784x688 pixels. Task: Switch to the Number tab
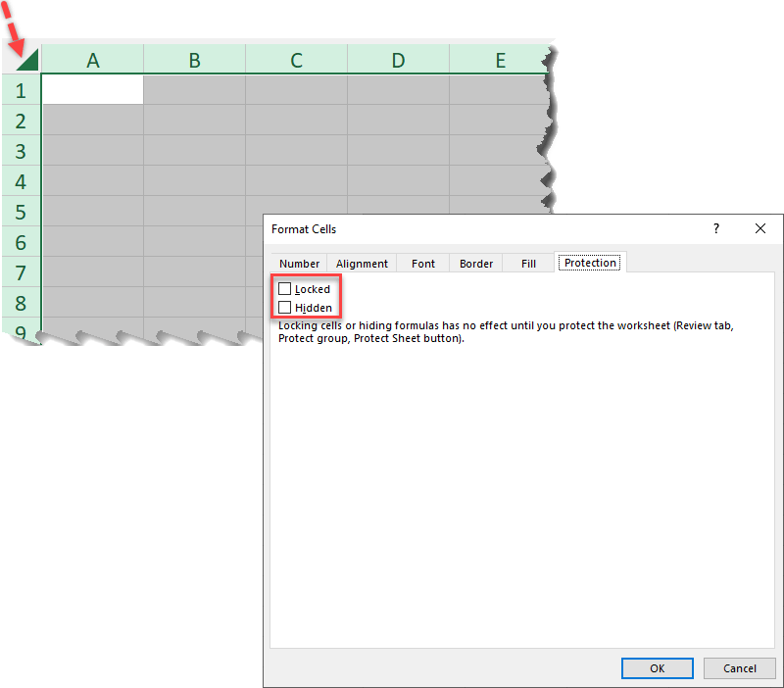(x=299, y=264)
